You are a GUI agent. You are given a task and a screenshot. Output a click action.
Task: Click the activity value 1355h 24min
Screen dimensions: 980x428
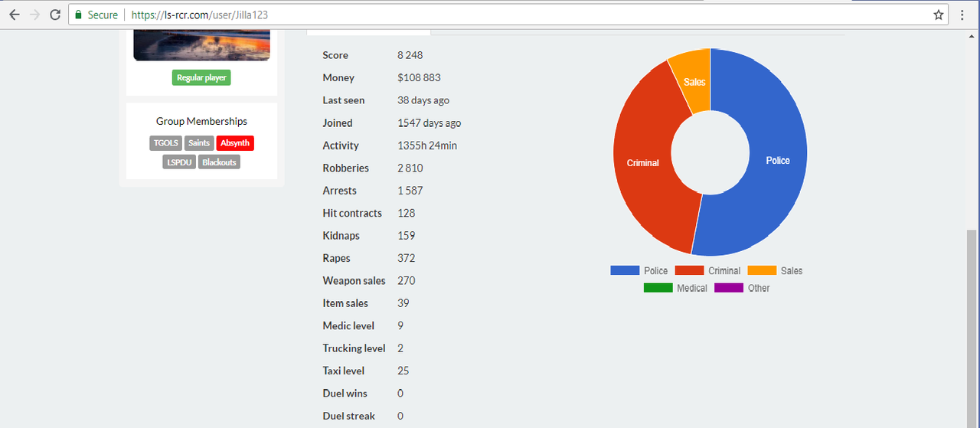pos(427,145)
